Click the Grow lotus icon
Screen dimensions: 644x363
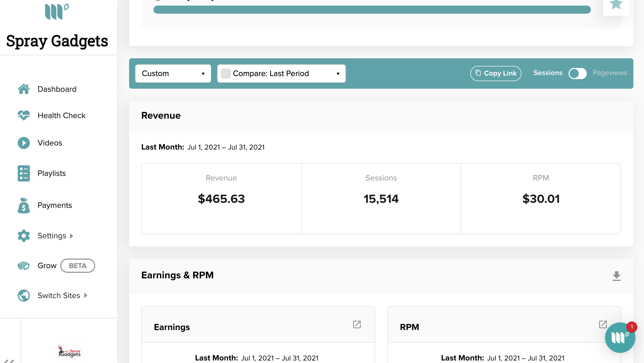pos(24,266)
